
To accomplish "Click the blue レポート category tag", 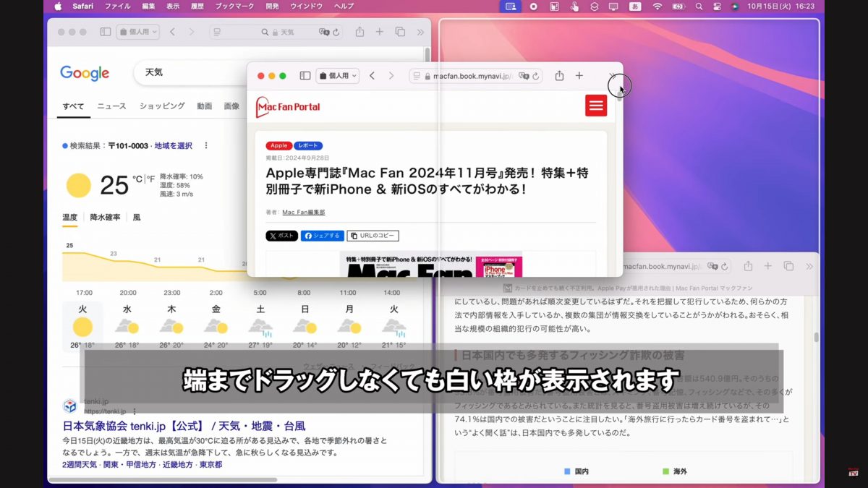I will [x=308, y=146].
